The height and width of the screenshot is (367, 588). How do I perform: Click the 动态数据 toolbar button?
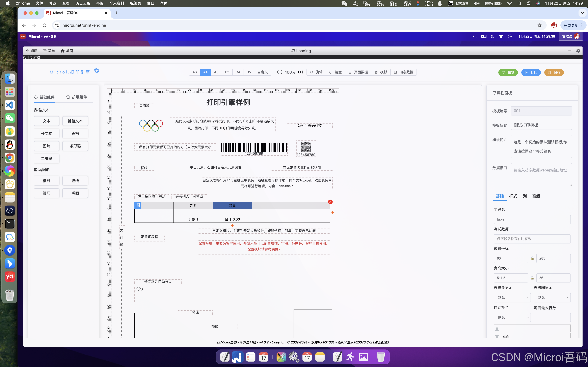pyautogui.click(x=404, y=72)
